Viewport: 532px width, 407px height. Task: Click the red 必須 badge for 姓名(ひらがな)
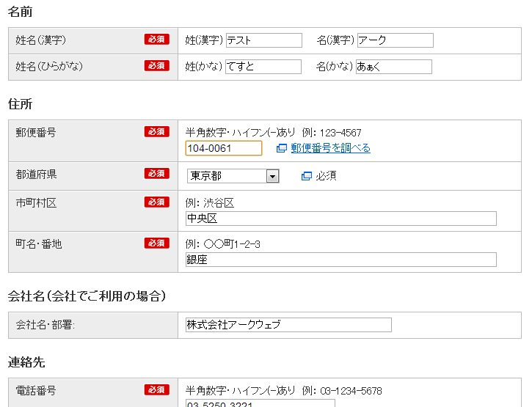pos(156,66)
